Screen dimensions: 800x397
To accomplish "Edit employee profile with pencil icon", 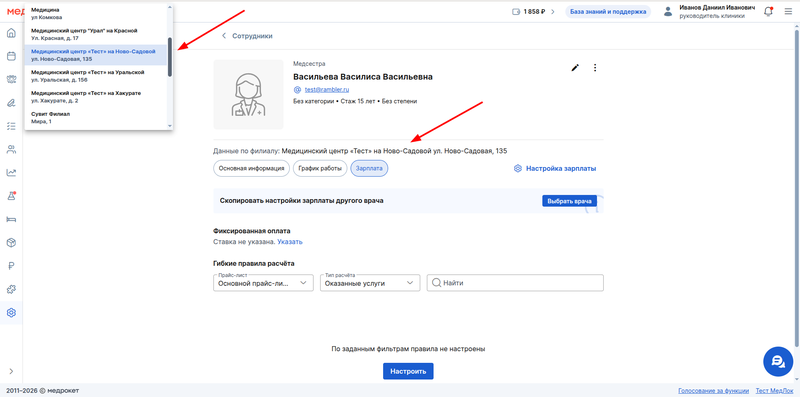I will click(x=575, y=67).
